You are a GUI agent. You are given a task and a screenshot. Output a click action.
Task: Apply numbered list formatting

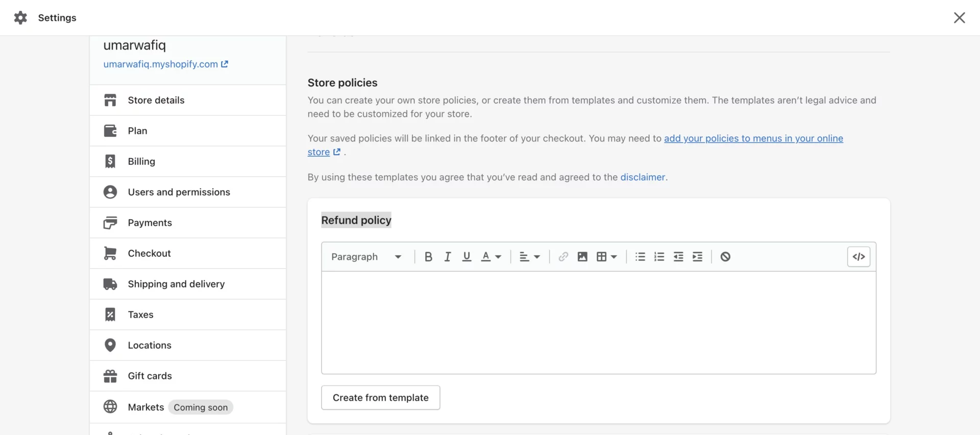[x=659, y=257]
